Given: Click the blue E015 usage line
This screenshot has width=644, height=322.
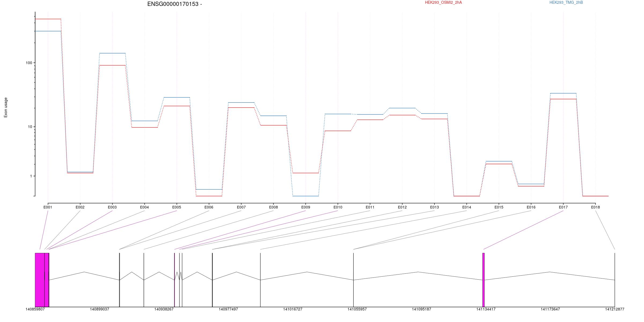Looking at the screenshot, I should coord(499,161).
